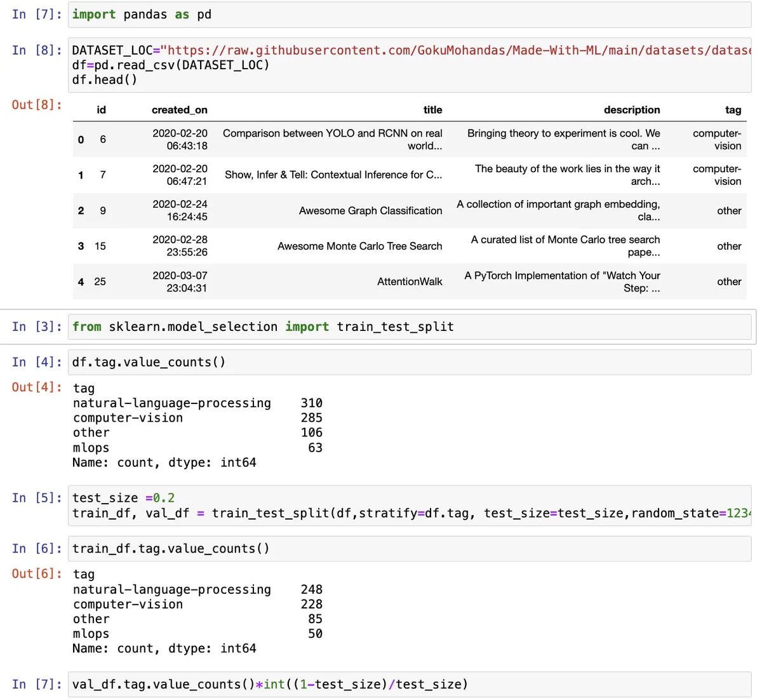The image size is (762, 700).
Task: Click 'Name: count, dtype: int64' in Out[4]
Action: (164, 462)
